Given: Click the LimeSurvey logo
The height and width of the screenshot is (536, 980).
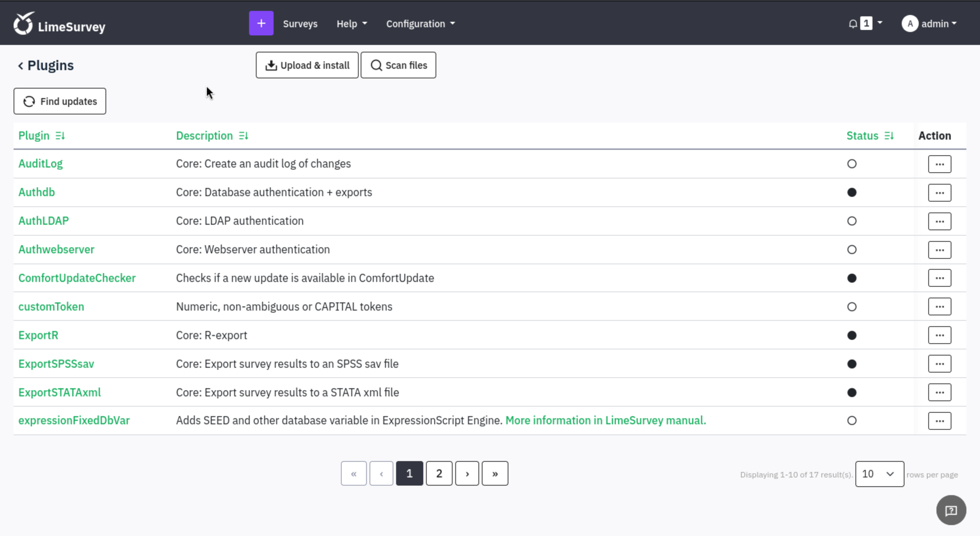Looking at the screenshot, I should pos(60,23).
